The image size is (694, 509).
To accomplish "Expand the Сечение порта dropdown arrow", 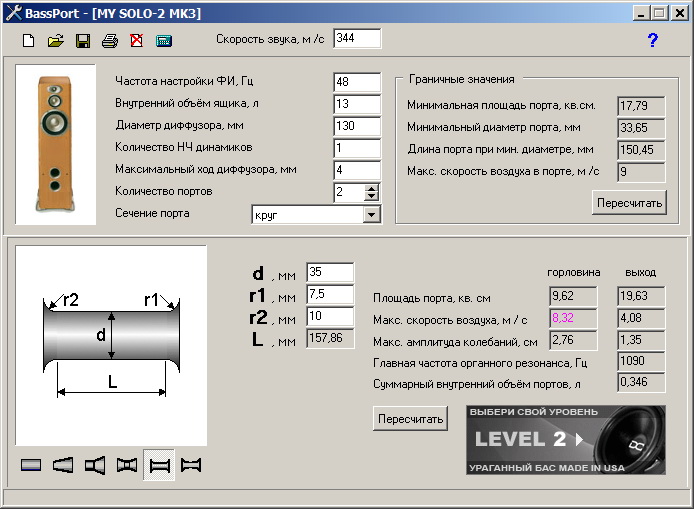I will (371, 215).
